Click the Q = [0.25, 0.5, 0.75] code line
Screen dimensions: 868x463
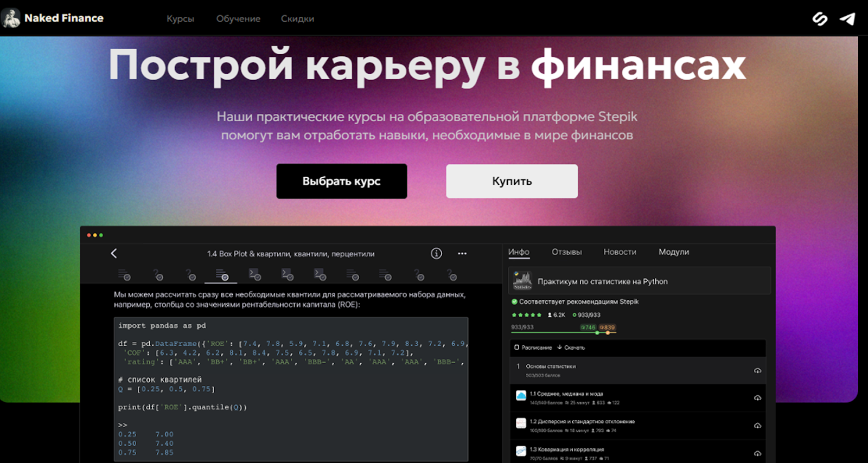click(x=167, y=389)
